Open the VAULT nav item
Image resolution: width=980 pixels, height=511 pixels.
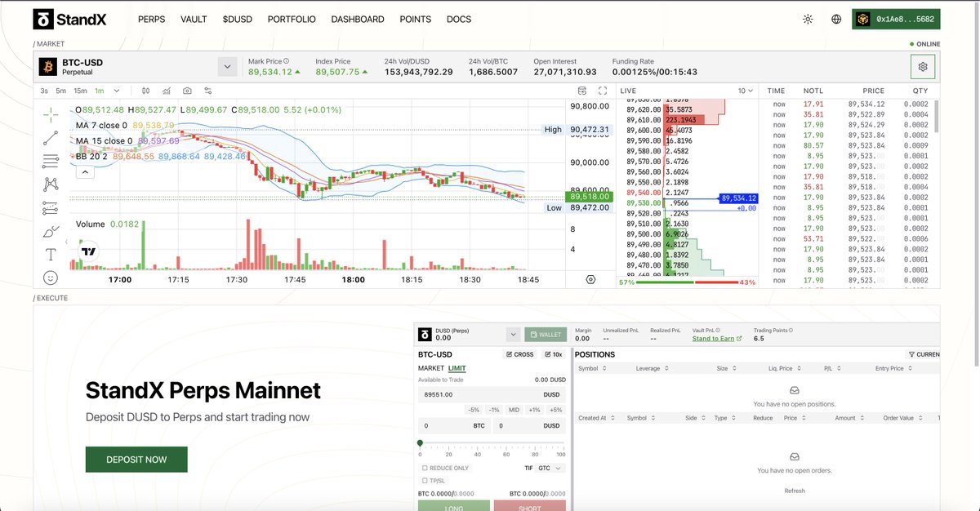194,19
